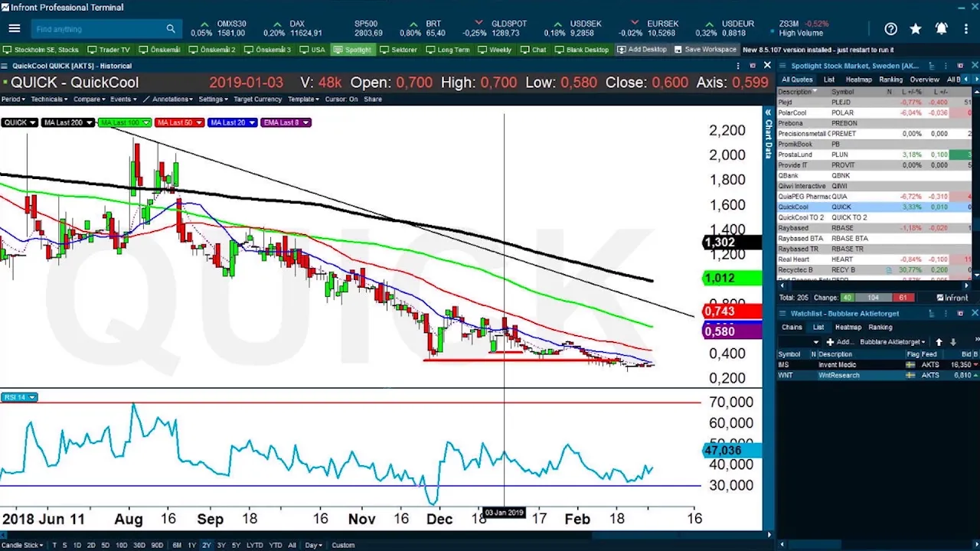Screen dimensions: 980x551
Task: Select the 1Y period button
Action: pyautogui.click(x=192, y=546)
